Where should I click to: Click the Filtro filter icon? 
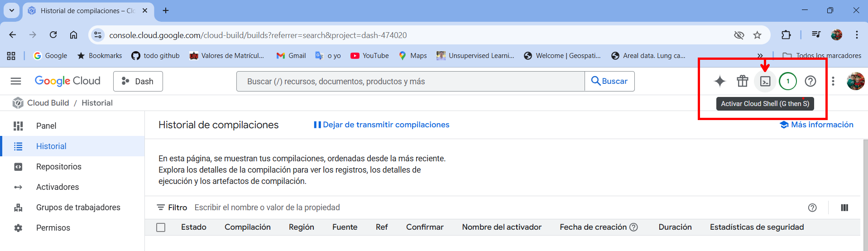point(161,208)
